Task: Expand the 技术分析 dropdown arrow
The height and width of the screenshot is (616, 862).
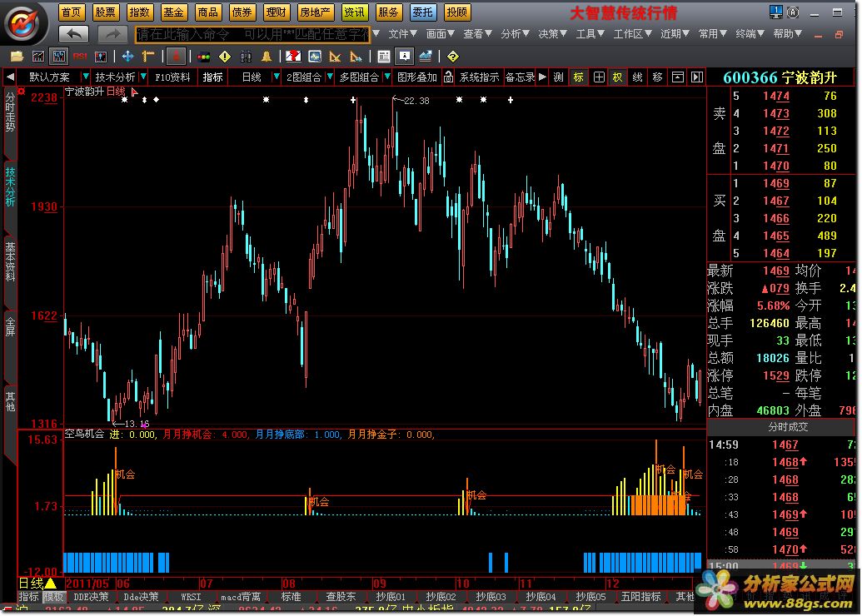Action: tap(143, 77)
